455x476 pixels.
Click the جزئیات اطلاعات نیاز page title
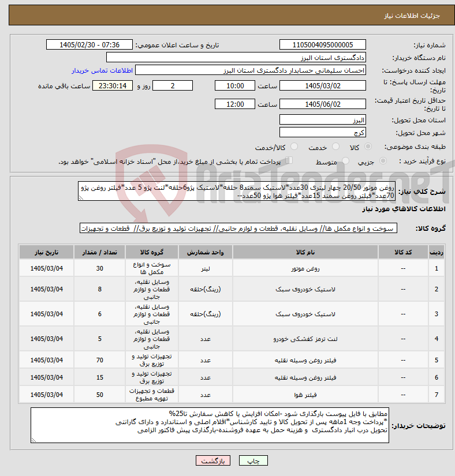pos(412,16)
